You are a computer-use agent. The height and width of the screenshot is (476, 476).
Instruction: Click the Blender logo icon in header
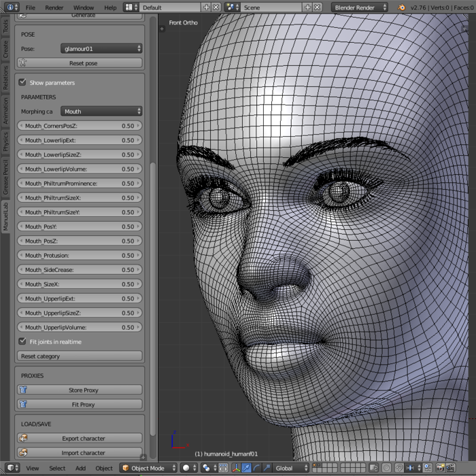tap(401, 7)
